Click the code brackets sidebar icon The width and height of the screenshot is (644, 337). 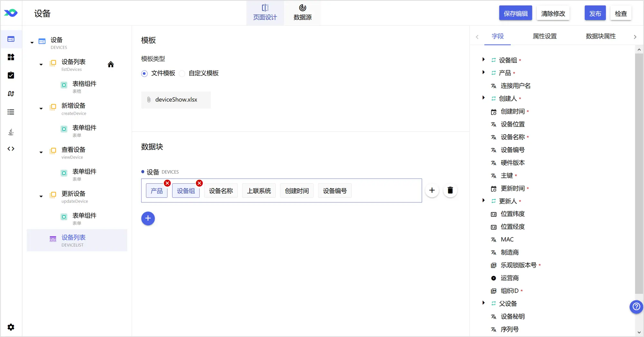pos(11,149)
